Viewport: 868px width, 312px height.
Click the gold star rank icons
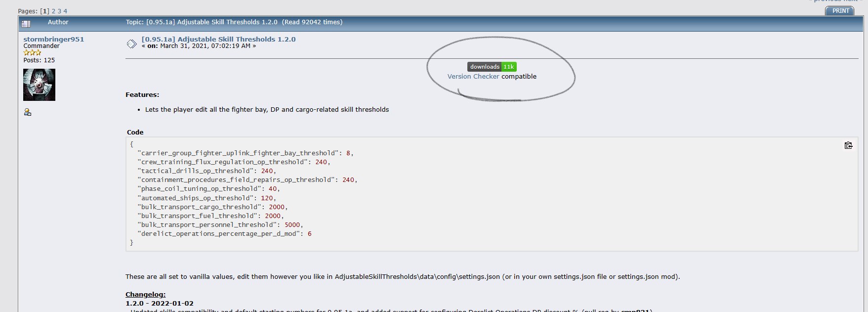[x=32, y=53]
